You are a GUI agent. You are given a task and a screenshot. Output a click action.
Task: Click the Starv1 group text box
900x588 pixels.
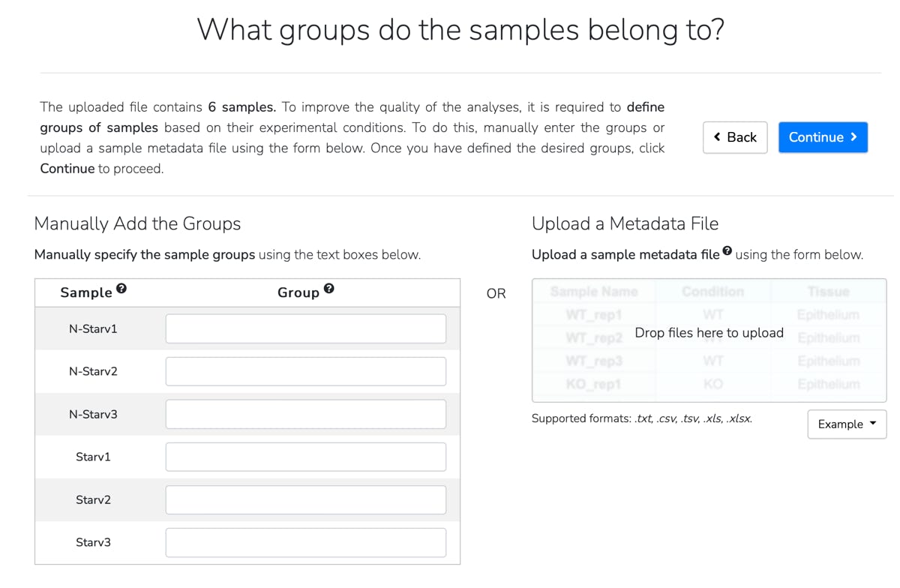click(306, 457)
